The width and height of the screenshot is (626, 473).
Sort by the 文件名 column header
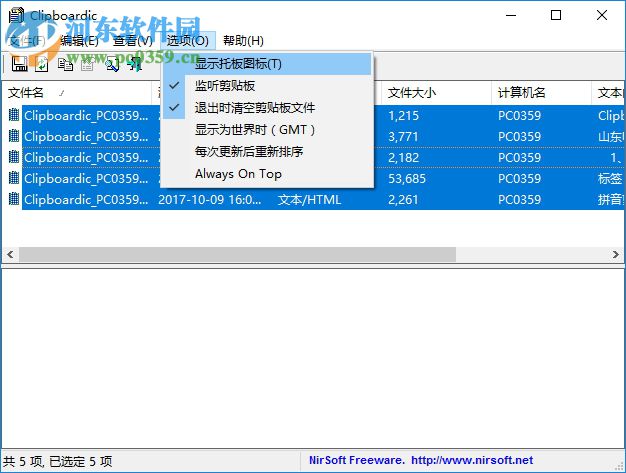[77, 93]
